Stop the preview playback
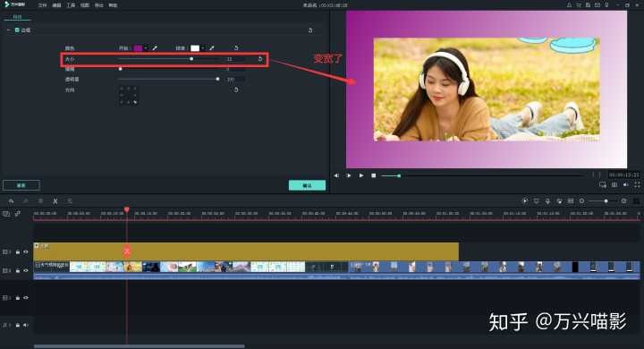The image size is (644, 349). 373,175
